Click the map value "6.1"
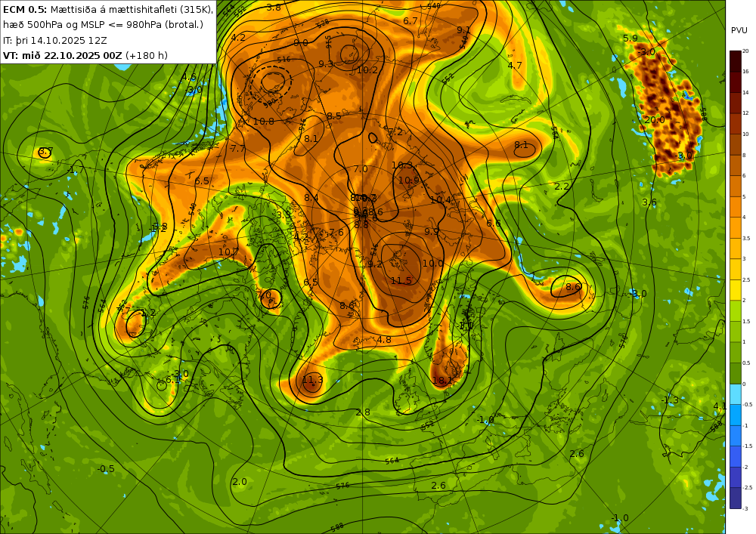The image size is (756, 534). point(172,380)
